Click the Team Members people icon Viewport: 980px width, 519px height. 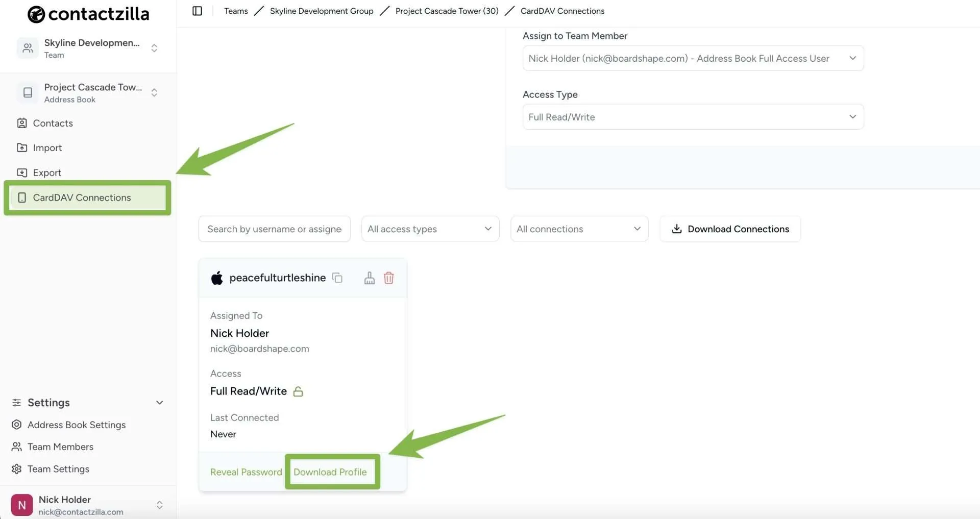17,447
